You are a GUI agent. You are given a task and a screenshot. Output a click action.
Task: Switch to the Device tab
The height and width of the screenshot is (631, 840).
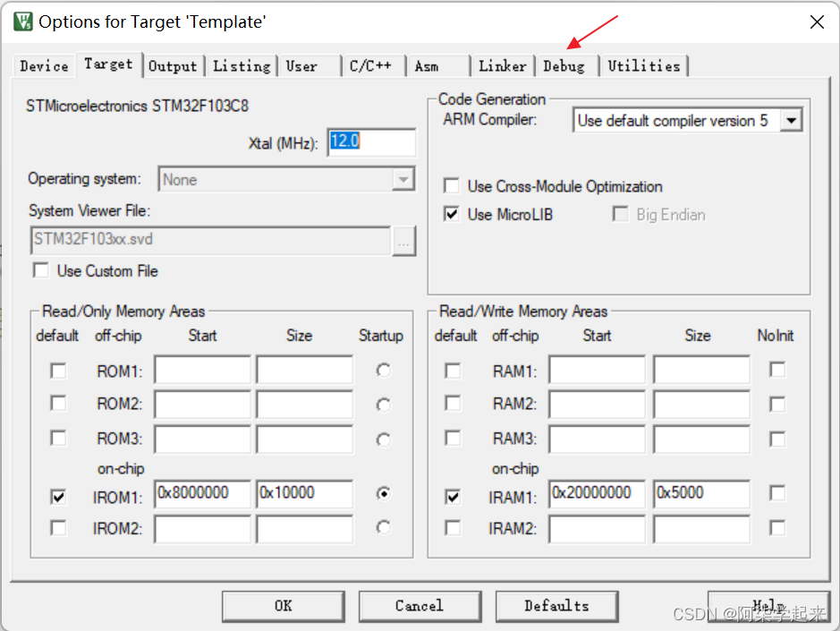pos(44,66)
